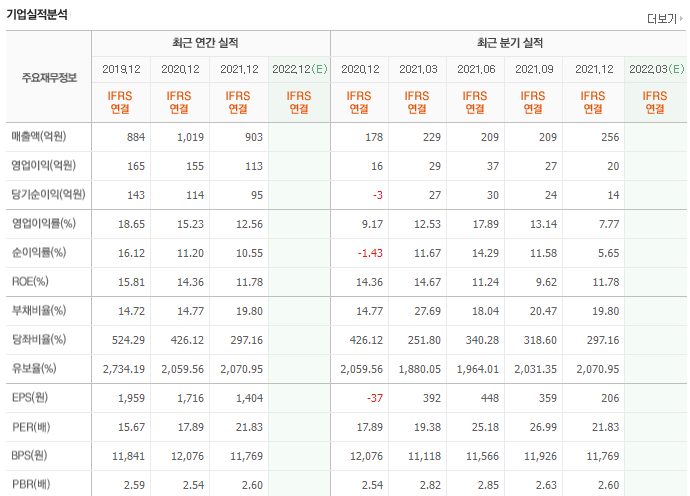Image resolution: width=690 pixels, height=496 pixels.
Task: Select the EPS value 448
Action: (x=490, y=399)
